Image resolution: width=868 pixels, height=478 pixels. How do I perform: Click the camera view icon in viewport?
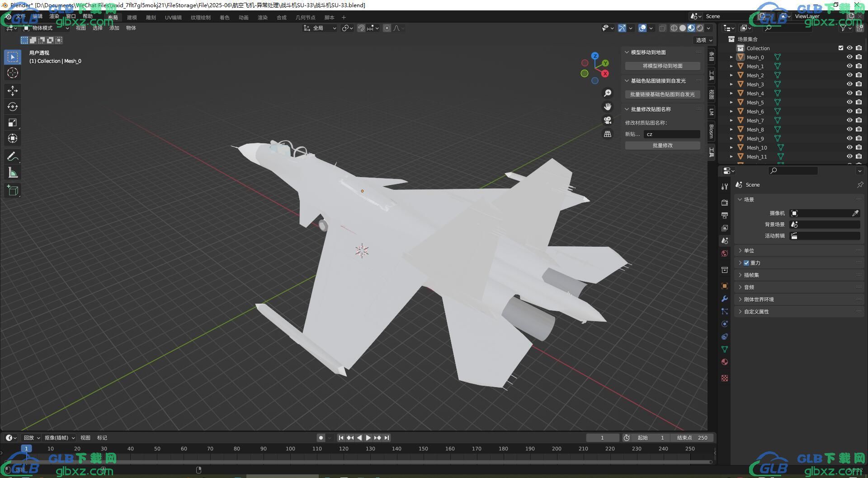pyautogui.click(x=608, y=120)
